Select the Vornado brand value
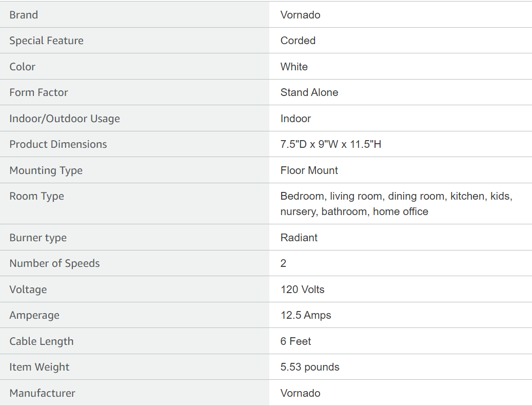The width and height of the screenshot is (532, 406). tap(300, 15)
